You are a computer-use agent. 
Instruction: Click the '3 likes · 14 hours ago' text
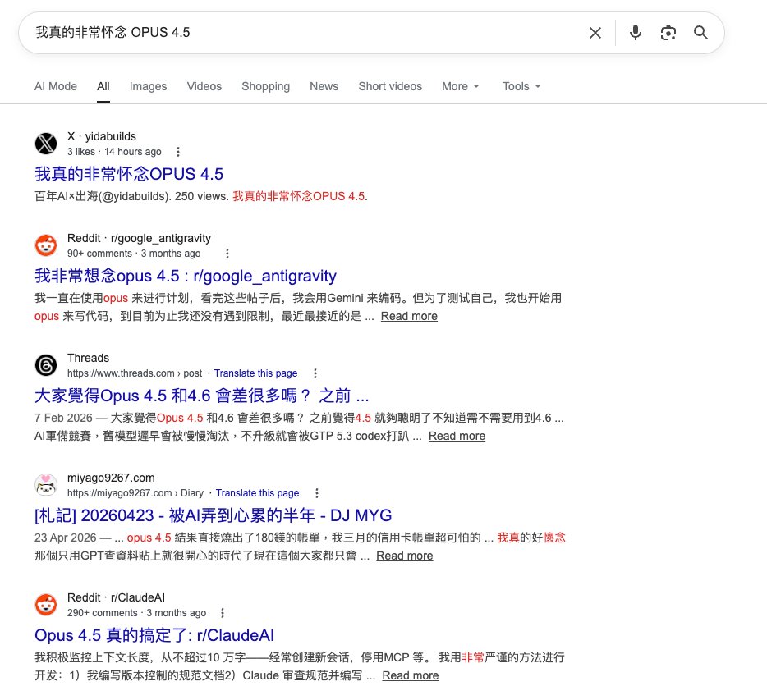(114, 152)
